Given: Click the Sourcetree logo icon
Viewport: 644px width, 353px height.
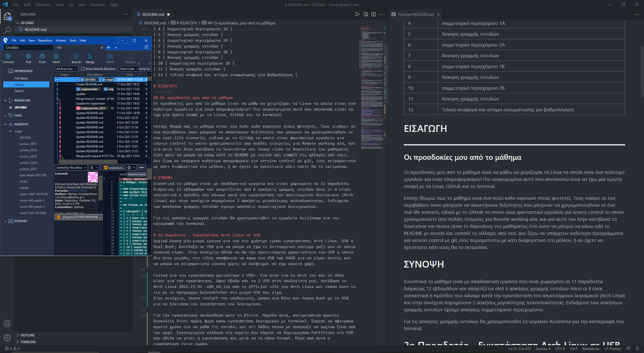Looking at the screenshot, I should point(6,40).
